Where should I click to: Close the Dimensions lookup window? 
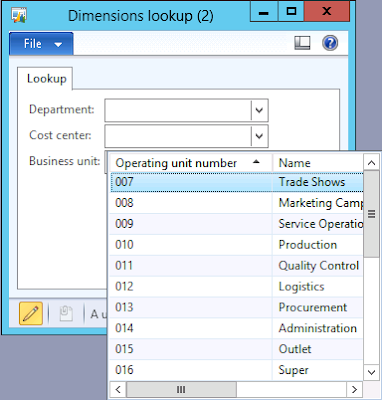[327, 12]
